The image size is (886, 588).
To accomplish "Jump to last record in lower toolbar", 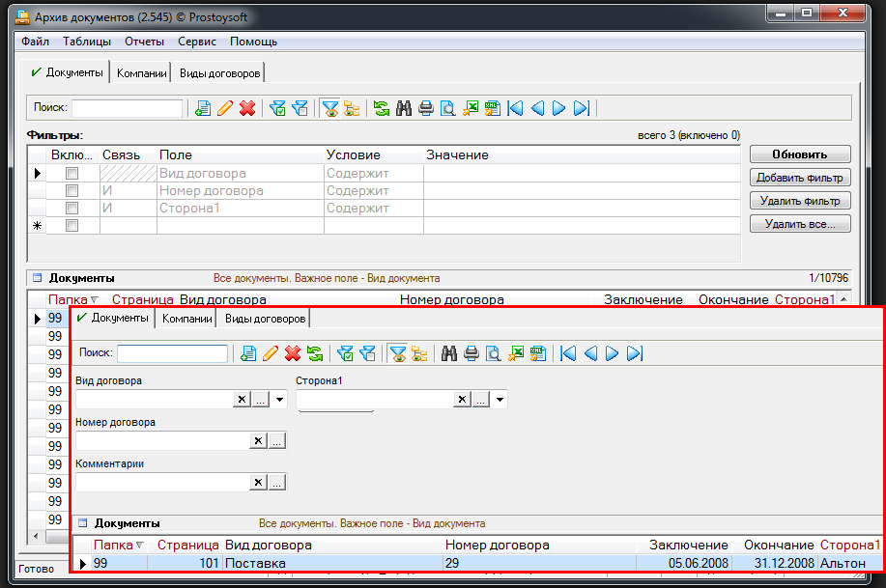I will [635, 353].
